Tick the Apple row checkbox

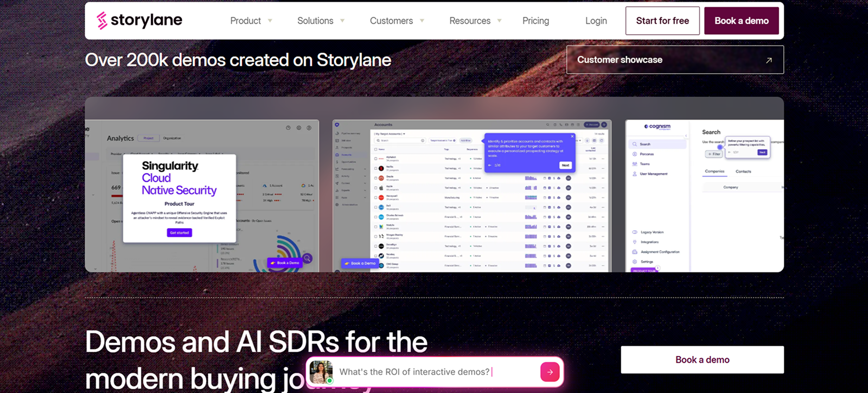point(375,188)
